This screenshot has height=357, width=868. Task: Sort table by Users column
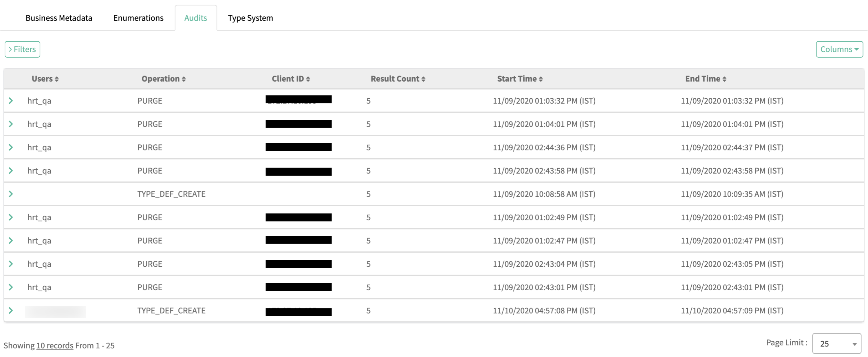[x=45, y=79]
